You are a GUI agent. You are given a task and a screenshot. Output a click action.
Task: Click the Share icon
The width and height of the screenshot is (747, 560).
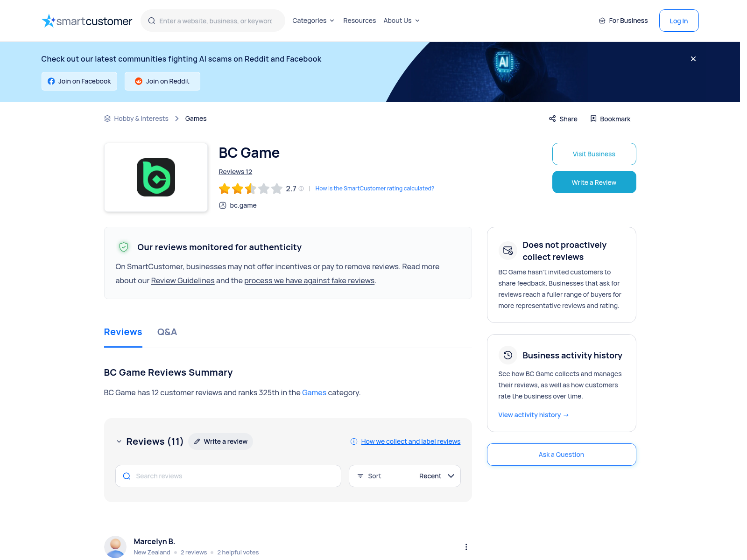(552, 119)
